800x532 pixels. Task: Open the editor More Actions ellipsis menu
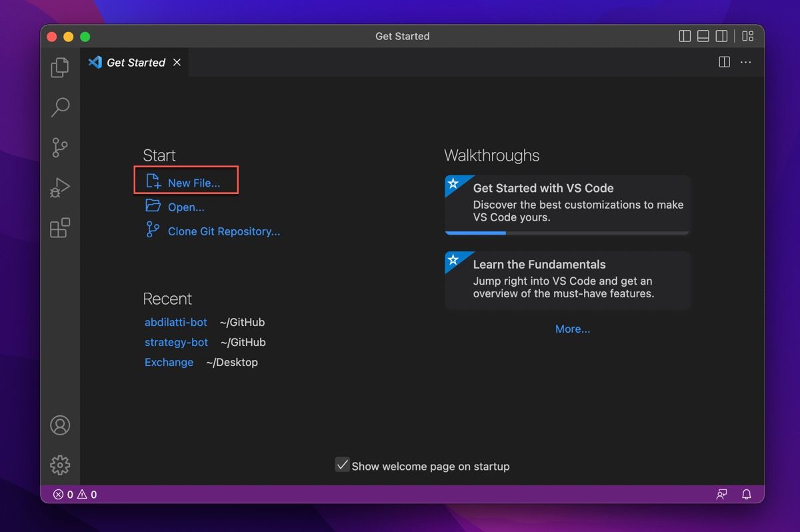coord(745,62)
